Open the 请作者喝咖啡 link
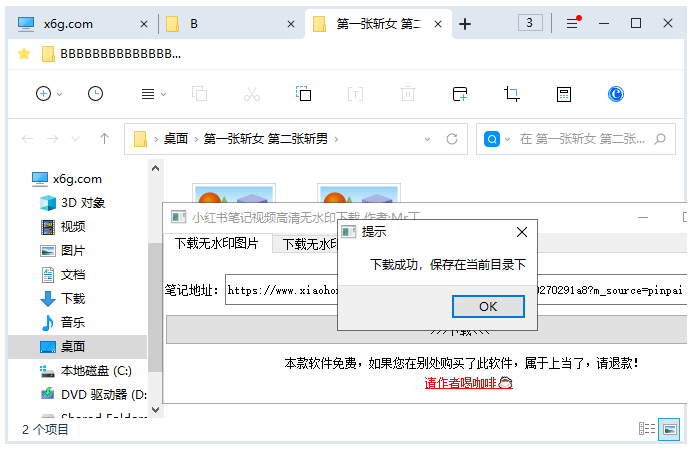Viewport: 693px width, 456px height. coord(468,383)
